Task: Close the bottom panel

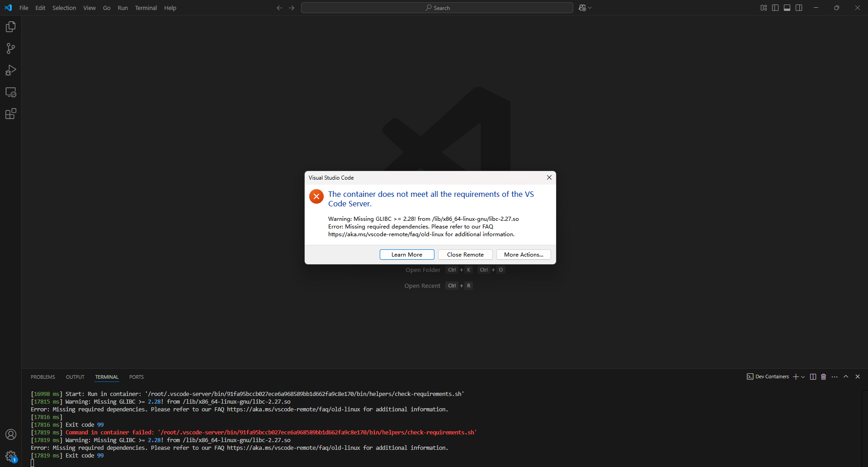Action: tap(858, 376)
